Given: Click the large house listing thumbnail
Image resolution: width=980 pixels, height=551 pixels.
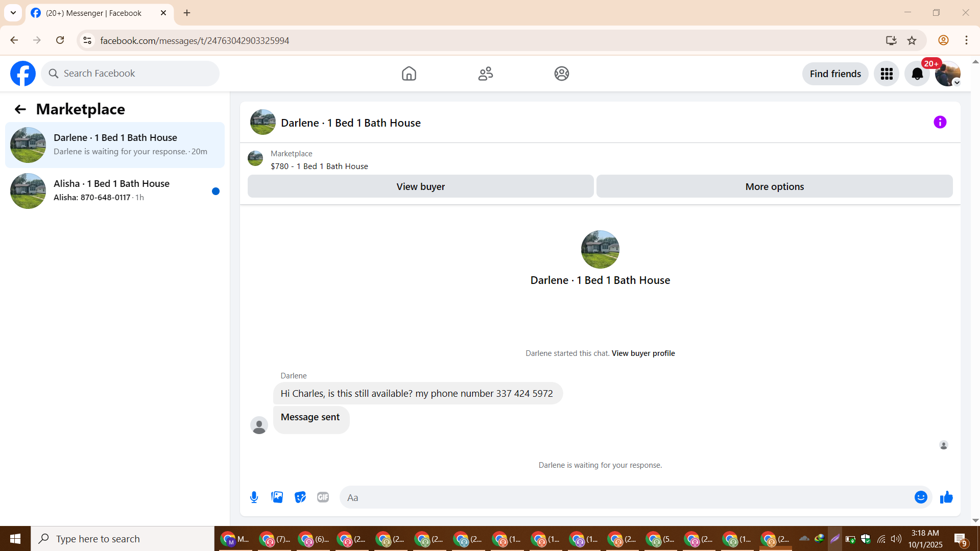Looking at the screenshot, I should click(x=600, y=249).
